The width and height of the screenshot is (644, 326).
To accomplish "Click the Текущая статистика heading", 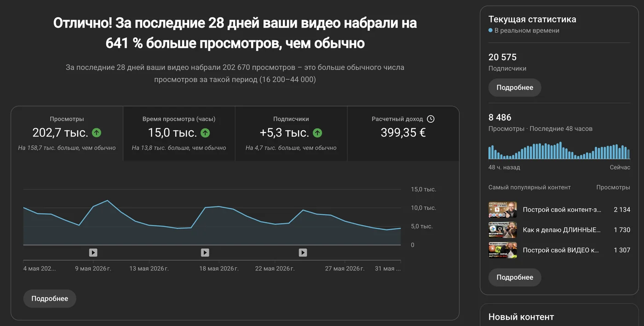I will (x=532, y=19).
